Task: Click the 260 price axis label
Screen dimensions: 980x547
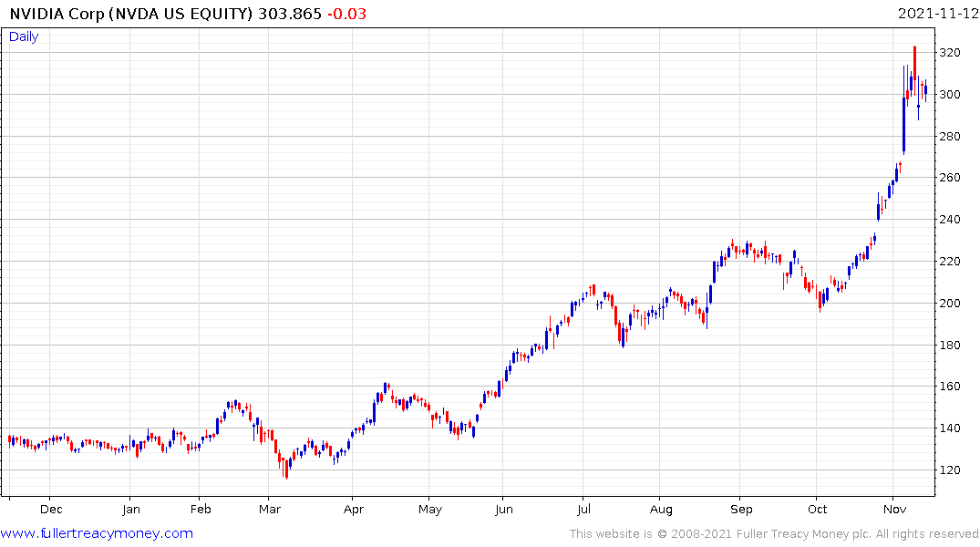Action: [x=950, y=178]
